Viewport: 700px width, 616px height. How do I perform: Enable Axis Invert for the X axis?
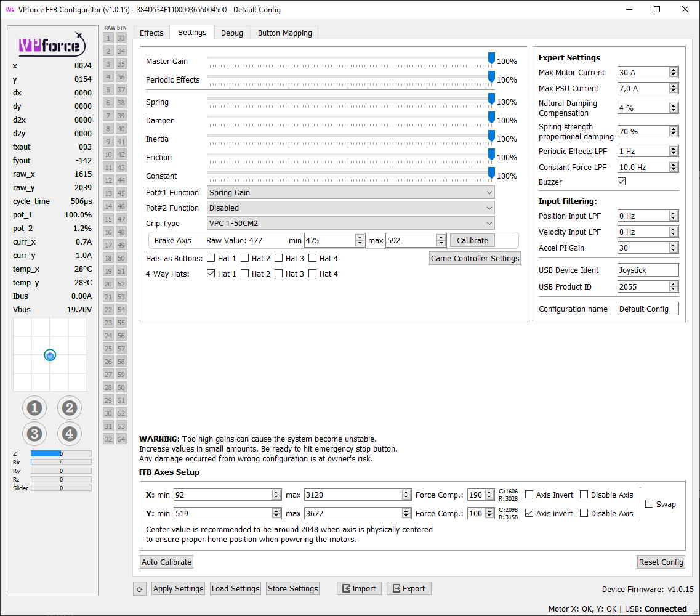pos(528,495)
